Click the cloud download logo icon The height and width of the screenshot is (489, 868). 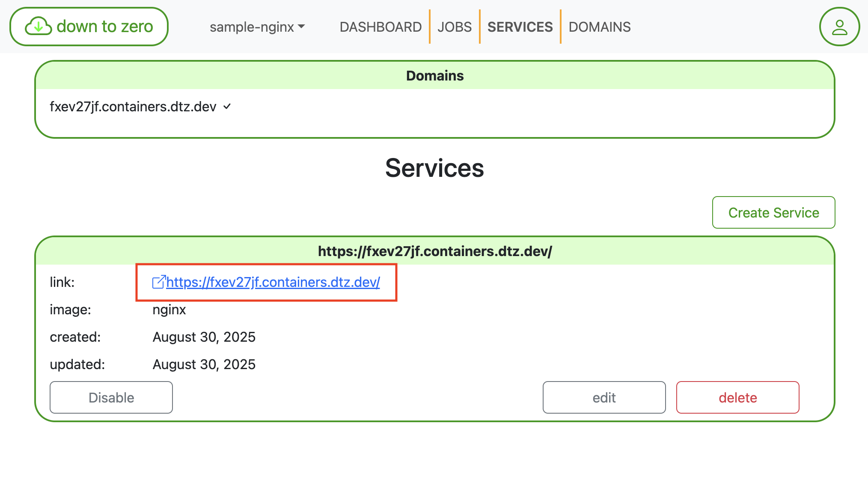click(x=39, y=27)
